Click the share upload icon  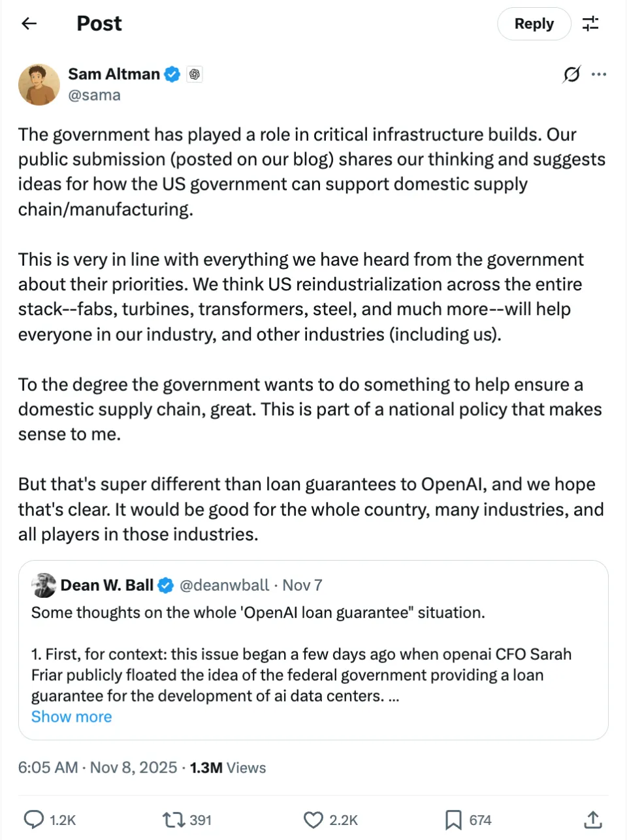(593, 819)
